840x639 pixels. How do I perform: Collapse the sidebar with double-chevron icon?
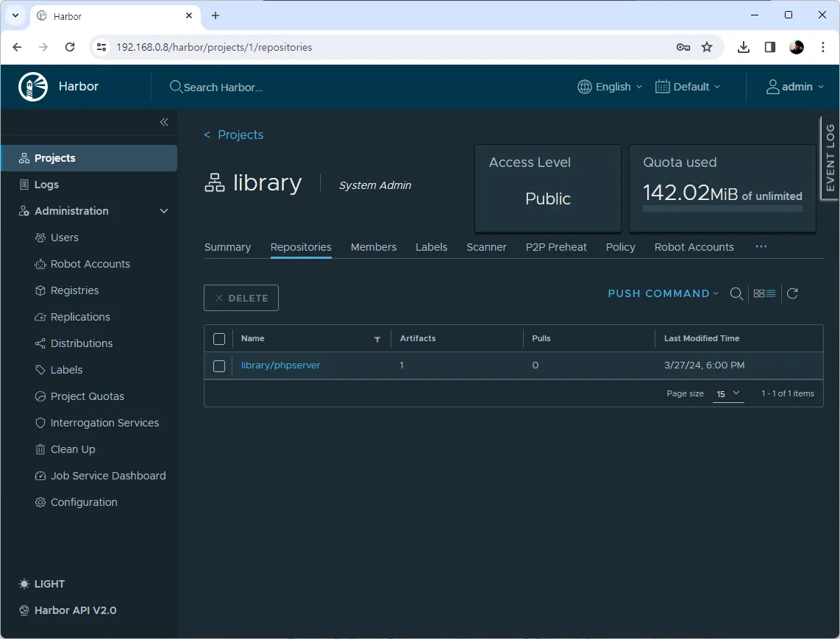click(x=164, y=122)
